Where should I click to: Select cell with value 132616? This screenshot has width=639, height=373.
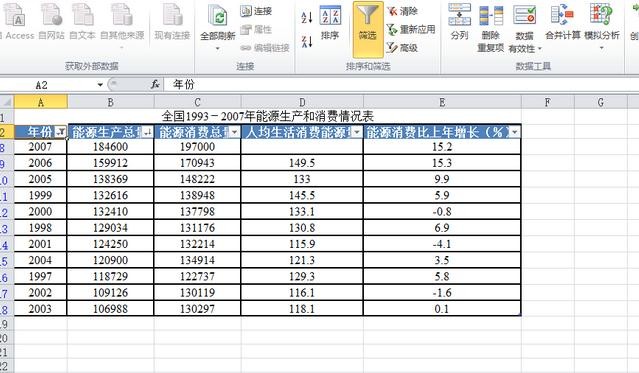click(110, 196)
